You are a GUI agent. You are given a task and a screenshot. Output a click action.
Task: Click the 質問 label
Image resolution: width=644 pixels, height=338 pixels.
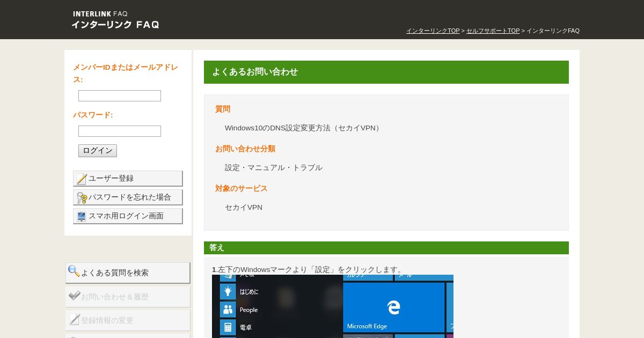pyautogui.click(x=223, y=109)
